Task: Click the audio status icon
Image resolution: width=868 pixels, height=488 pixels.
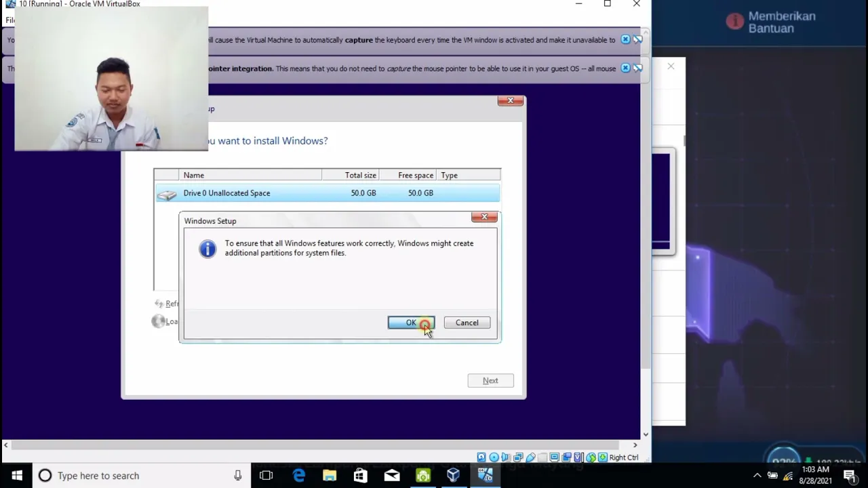Action: (506, 457)
